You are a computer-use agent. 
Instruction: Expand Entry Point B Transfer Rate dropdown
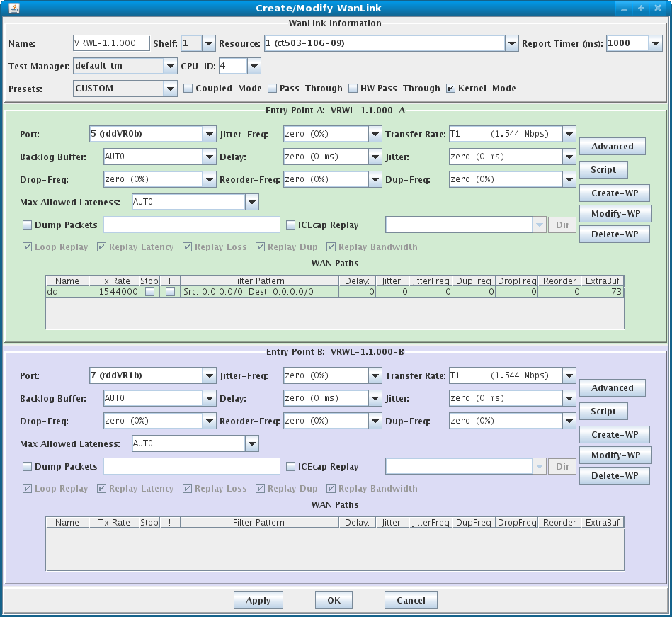point(569,375)
